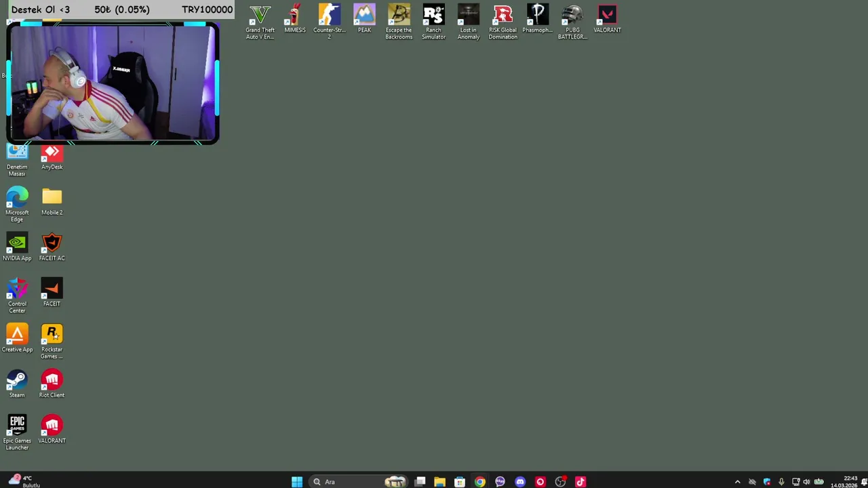The width and height of the screenshot is (868, 488).
Task: Open the Mobile 2 folder
Action: pos(52,201)
